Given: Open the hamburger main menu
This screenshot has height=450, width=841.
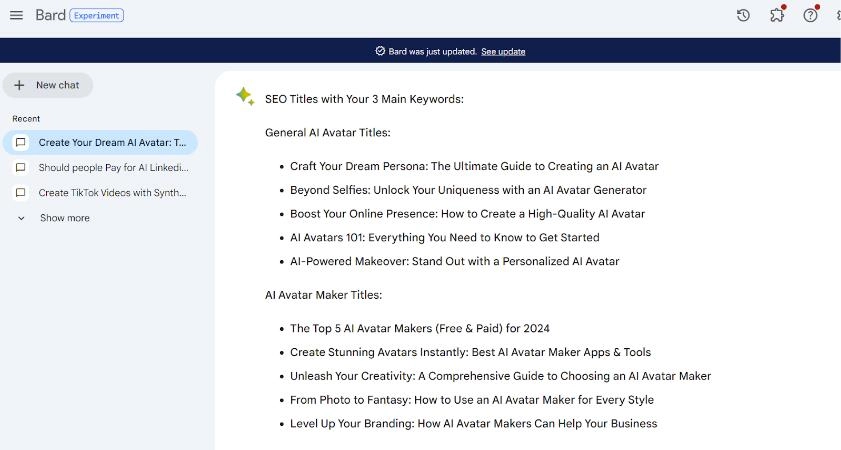Looking at the screenshot, I should tap(16, 15).
